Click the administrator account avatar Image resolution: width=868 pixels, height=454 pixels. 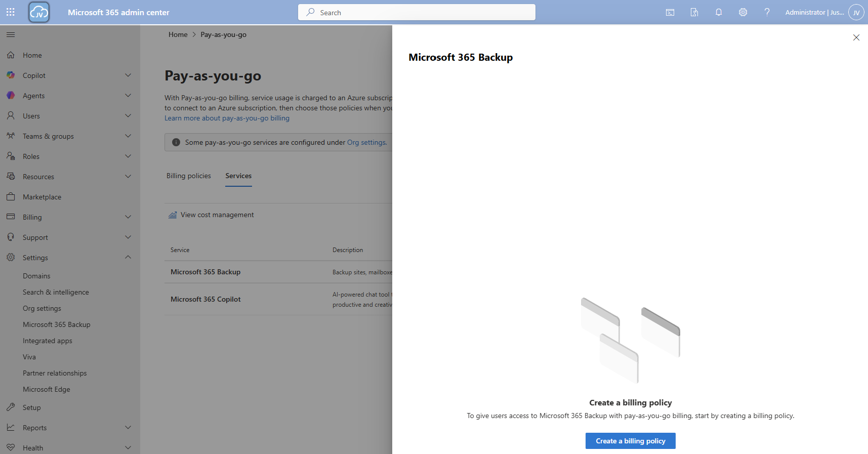click(856, 12)
